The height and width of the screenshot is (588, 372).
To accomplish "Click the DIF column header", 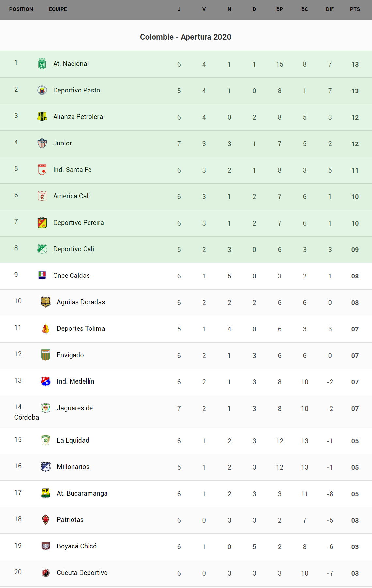I will (x=330, y=9).
